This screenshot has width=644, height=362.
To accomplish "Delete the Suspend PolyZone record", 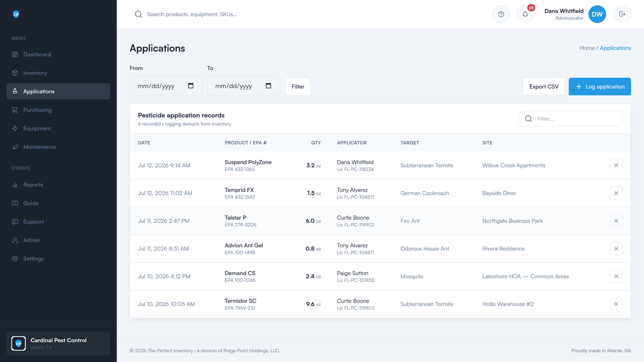I will [x=616, y=165].
